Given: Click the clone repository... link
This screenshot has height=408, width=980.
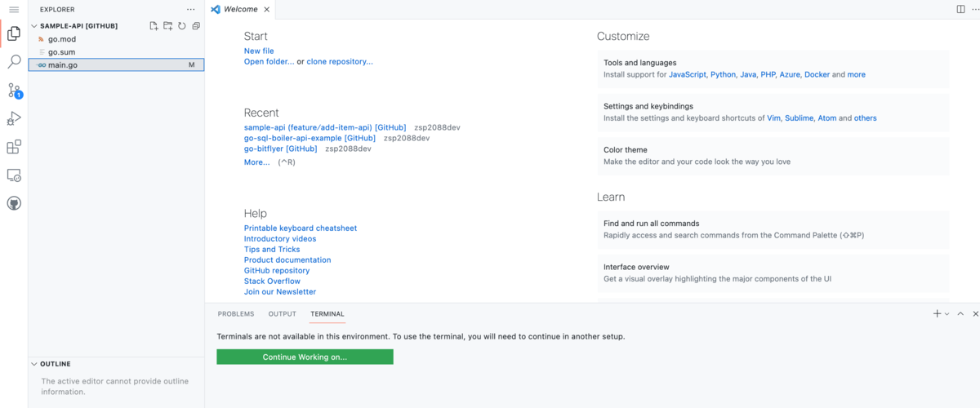Looking at the screenshot, I should click(340, 61).
